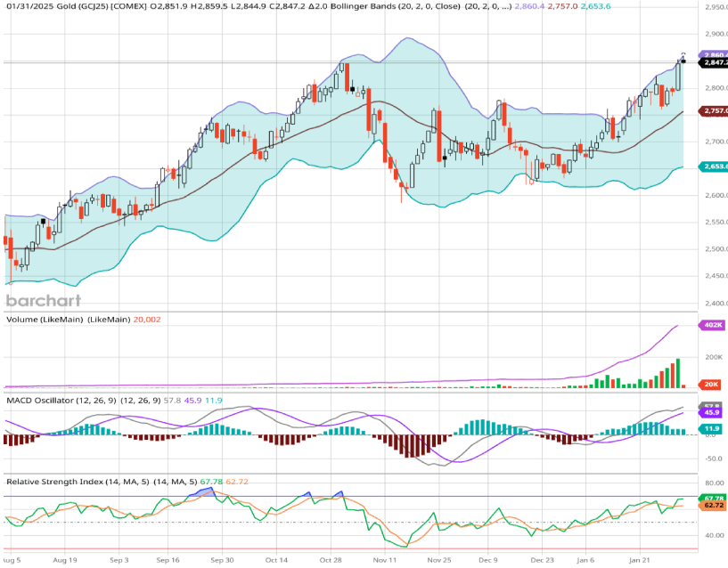Viewport: 728px width, 568px height.
Task: Click the Jan 21 date axis label
Action: (x=641, y=561)
